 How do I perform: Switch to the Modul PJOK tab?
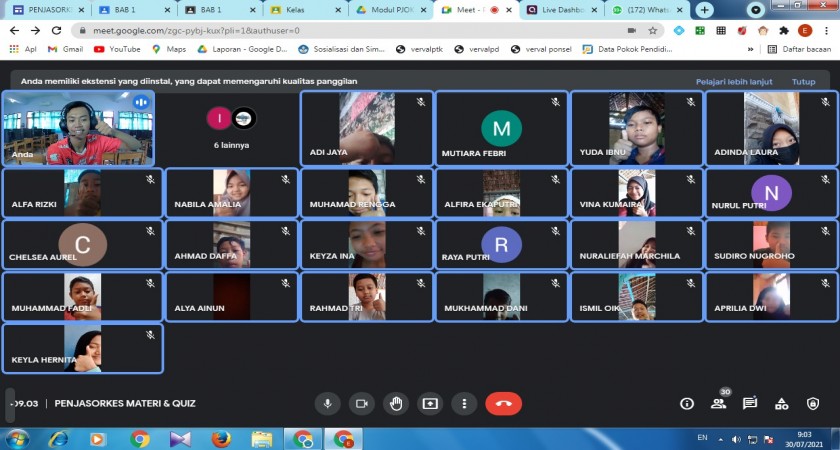click(391, 10)
